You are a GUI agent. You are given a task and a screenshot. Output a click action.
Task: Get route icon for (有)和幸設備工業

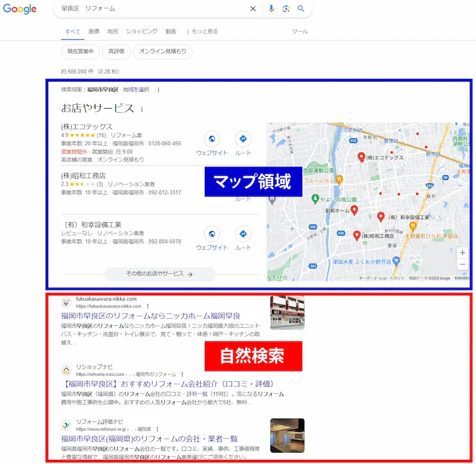[x=243, y=234]
